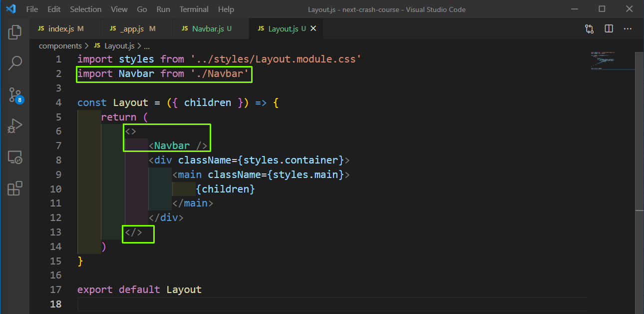Open the Go menu
Screen dimensions: 644x314
(x=142, y=9)
